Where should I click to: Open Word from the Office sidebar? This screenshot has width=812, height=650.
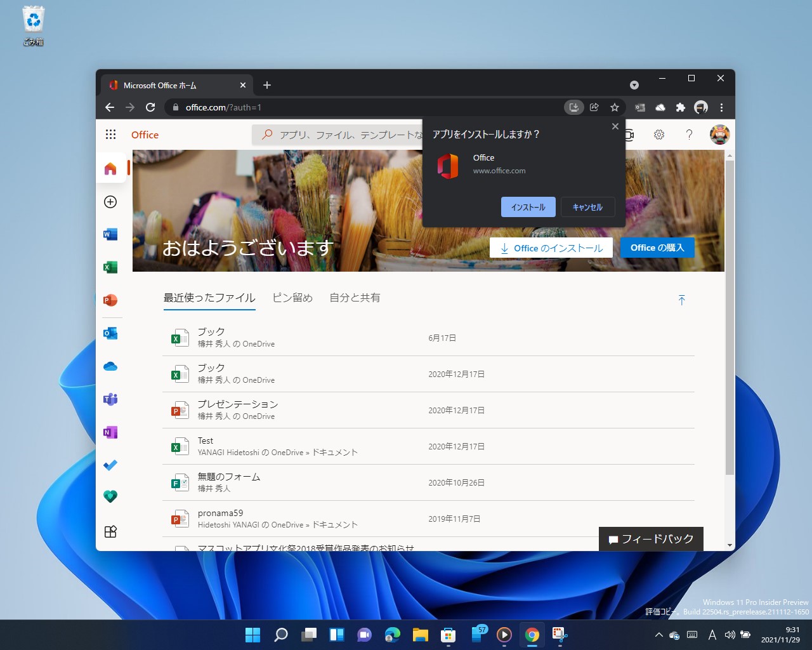[110, 234]
